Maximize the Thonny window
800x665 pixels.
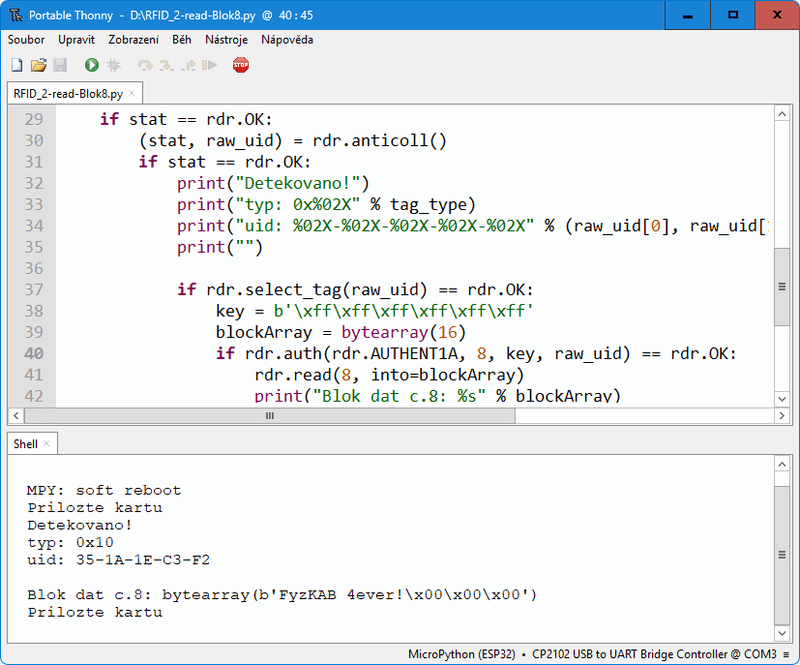tap(733, 15)
